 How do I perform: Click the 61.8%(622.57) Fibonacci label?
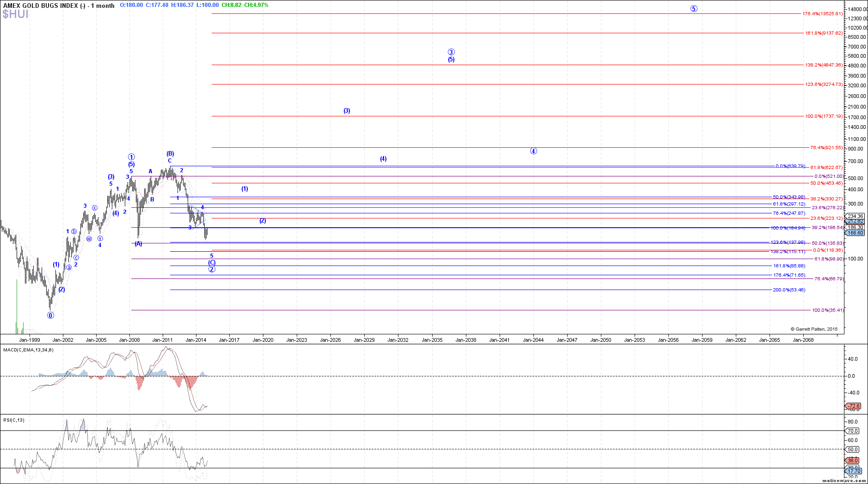coord(826,168)
